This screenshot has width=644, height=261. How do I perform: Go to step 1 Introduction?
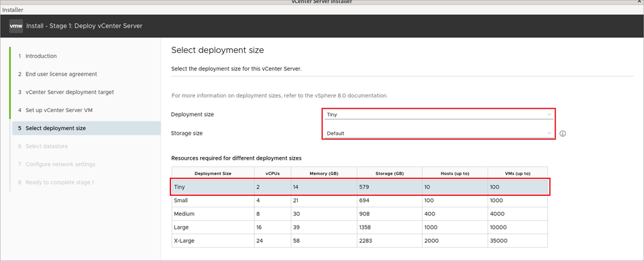click(38, 56)
